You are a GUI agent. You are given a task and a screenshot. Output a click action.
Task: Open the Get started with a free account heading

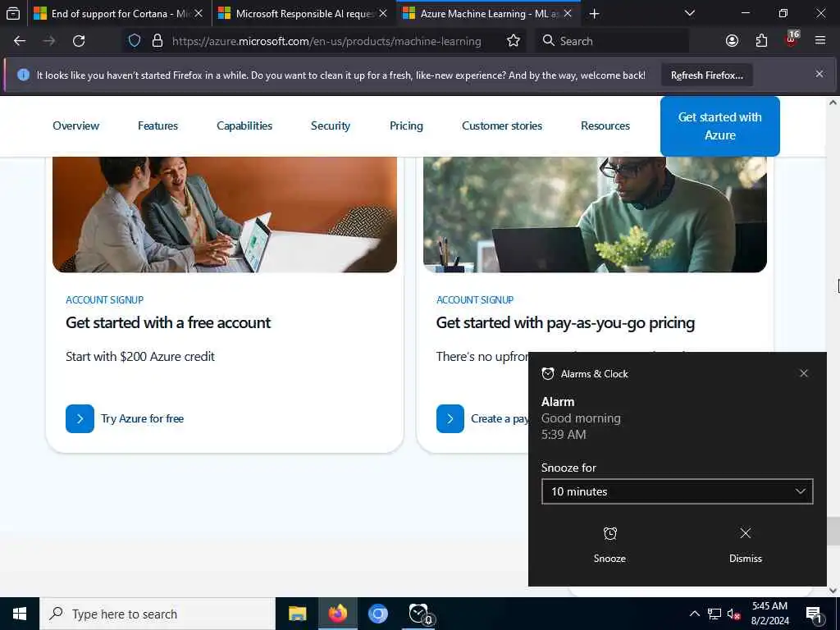click(168, 322)
